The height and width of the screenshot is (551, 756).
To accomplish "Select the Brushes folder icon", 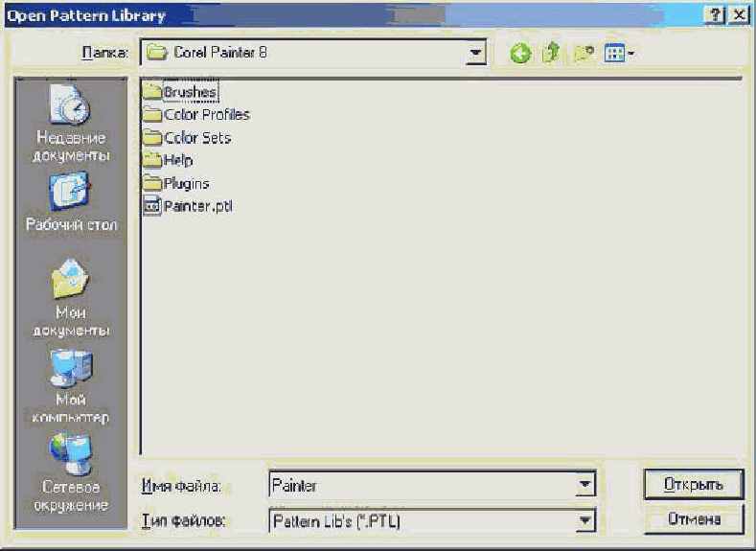I will pyautogui.click(x=152, y=91).
